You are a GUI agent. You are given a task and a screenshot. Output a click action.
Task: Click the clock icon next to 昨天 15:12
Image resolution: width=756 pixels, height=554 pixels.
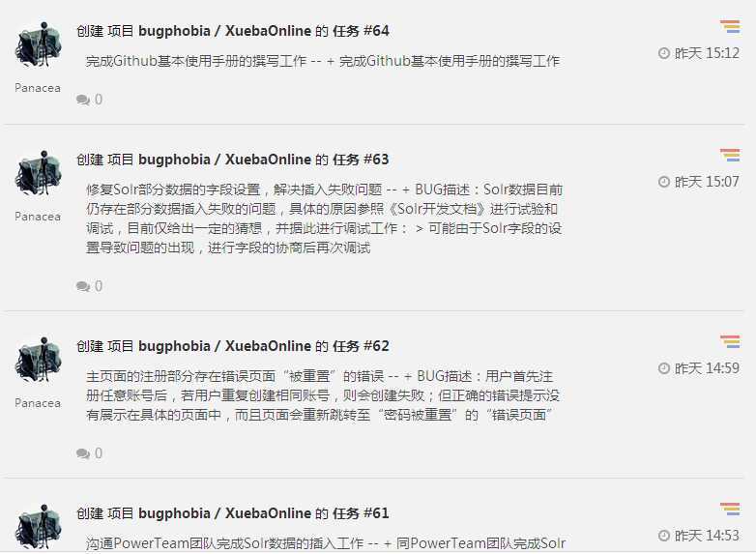click(664, 53)
